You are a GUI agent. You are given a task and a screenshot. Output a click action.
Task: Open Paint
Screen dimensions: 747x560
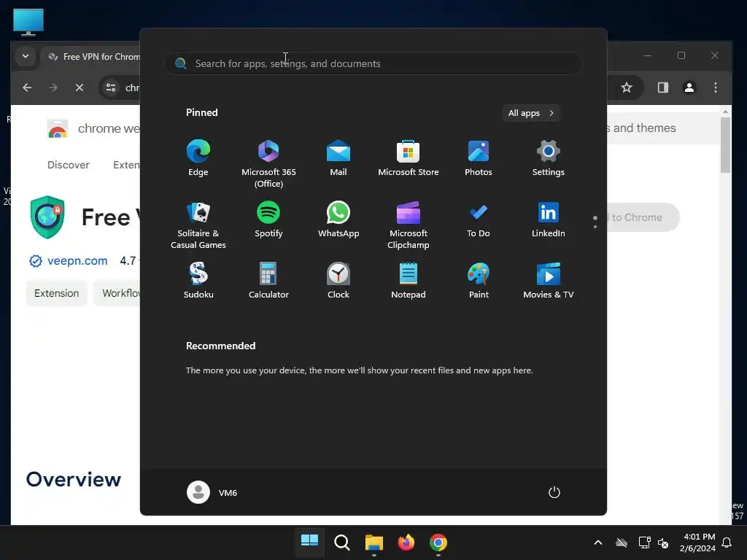point(479,281)
